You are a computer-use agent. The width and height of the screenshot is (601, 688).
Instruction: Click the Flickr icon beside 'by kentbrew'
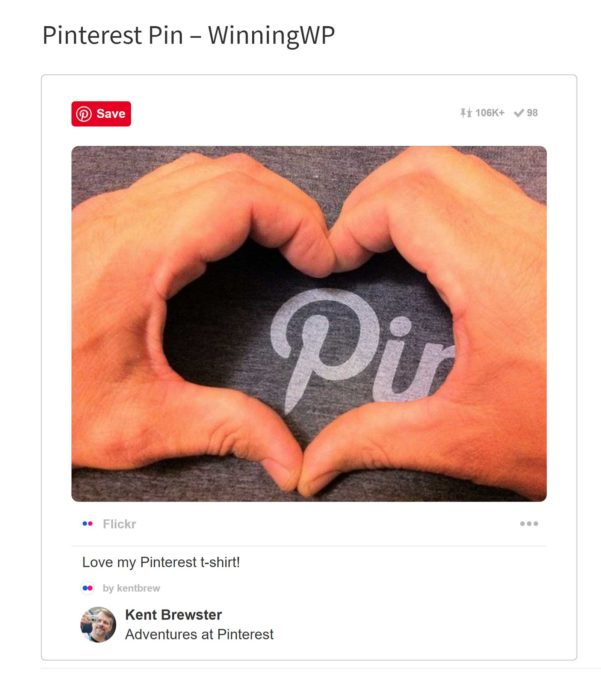(88, 588)
